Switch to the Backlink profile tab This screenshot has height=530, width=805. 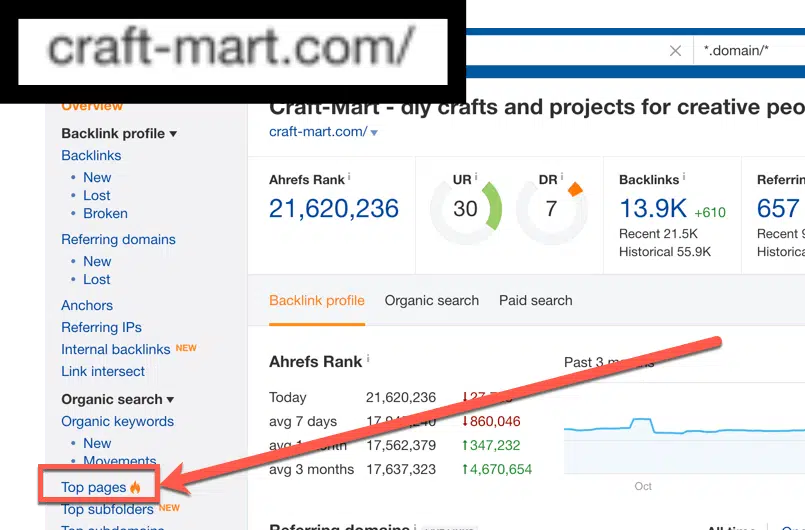(317, 301)
